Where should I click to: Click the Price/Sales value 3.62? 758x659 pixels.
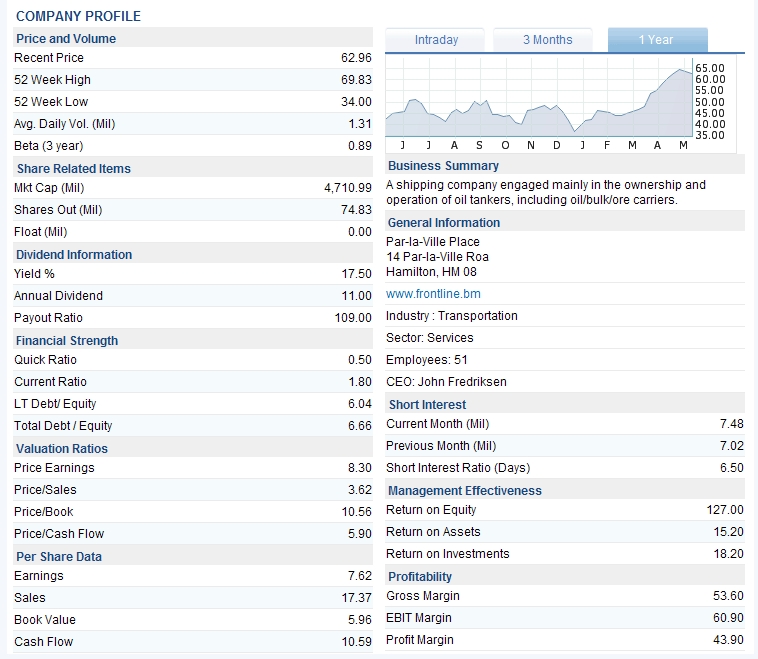(x=360, y=490)
